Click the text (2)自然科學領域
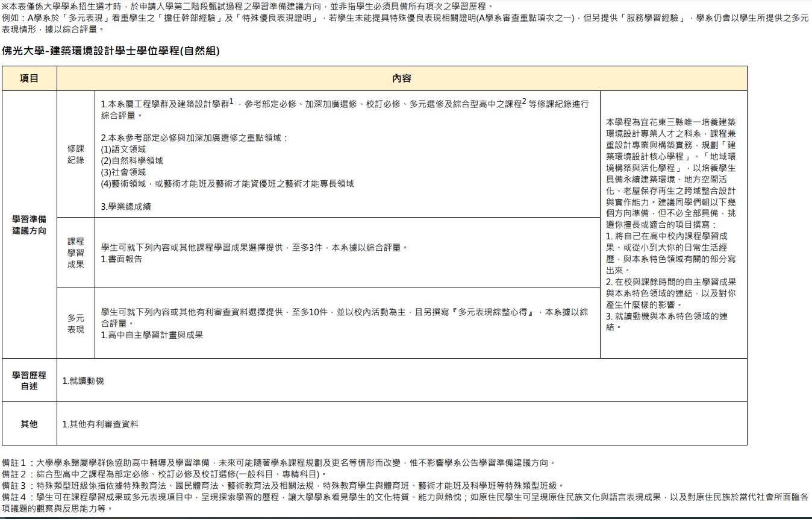The image size is (812, 519). point(132,160)
